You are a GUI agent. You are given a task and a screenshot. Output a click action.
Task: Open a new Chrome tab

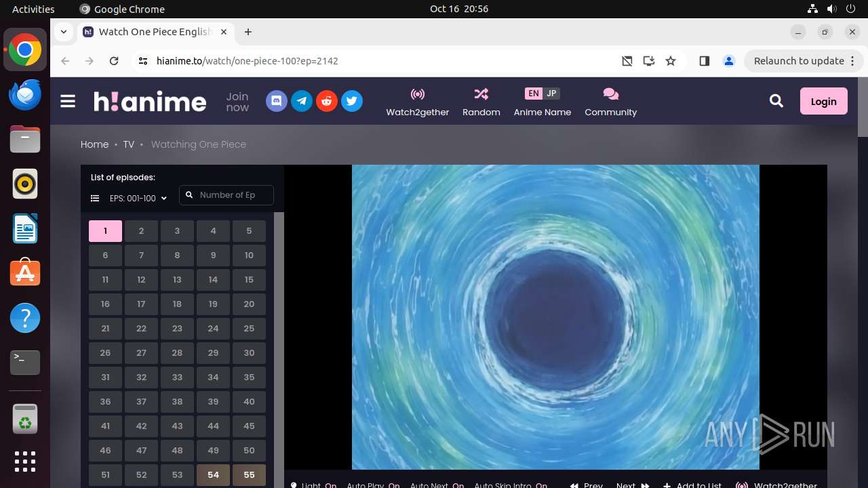tap(248, 32)
